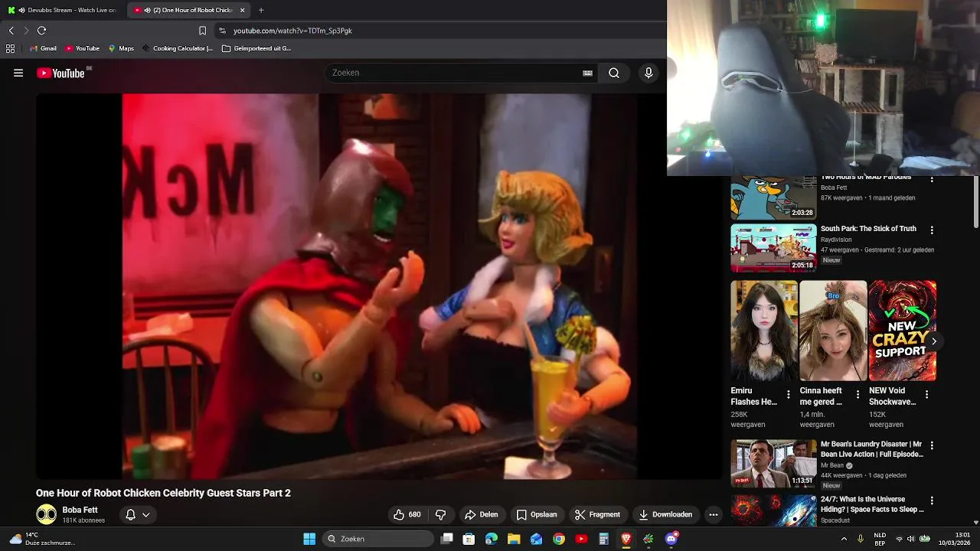Open the on-screen keyboard in search box
Screen dimensions: 980x551
tap(587, 73)
